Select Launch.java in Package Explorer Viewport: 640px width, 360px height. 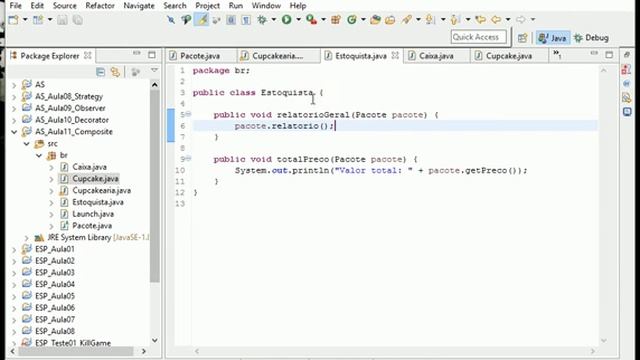(93, 214)
